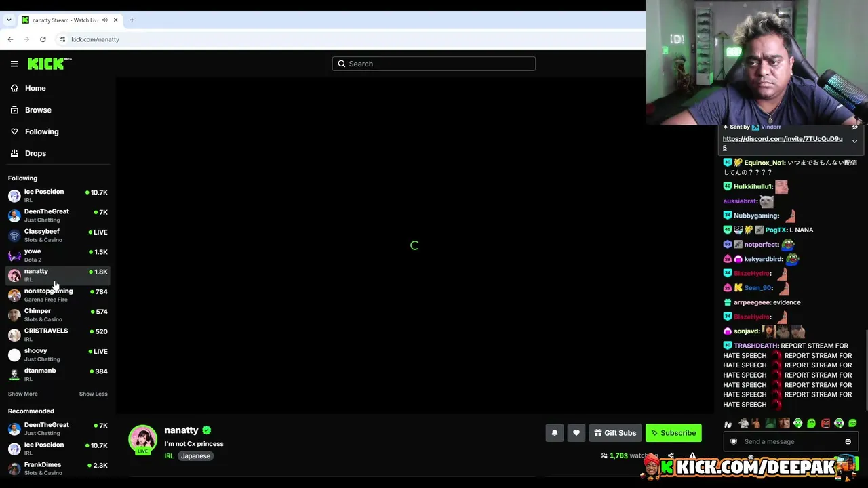Select nanatty in Following list
The image size is (868, 488).
tap(58, 275)
